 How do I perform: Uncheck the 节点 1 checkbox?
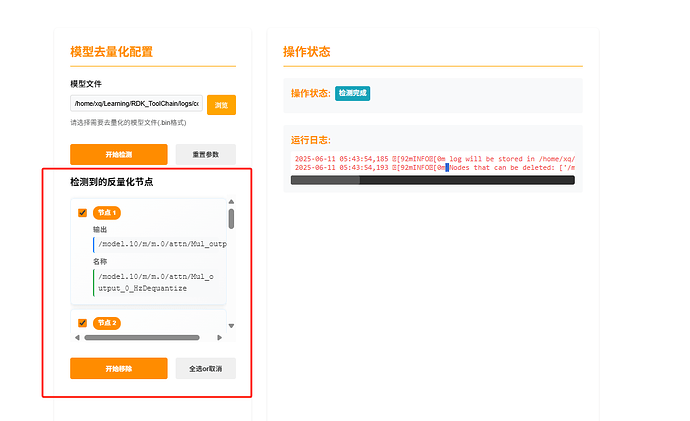coord(82,212)
